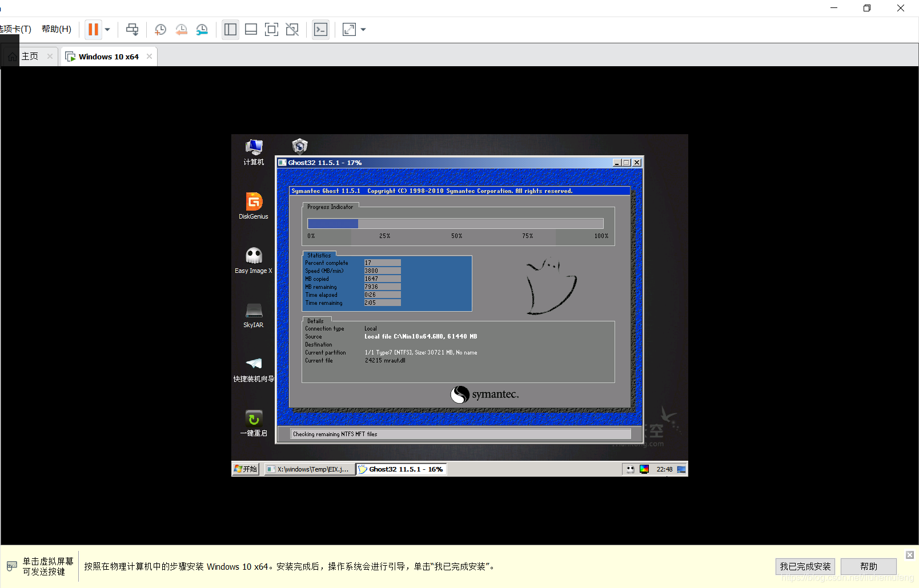Revert to the previous snapshot
This screenshot has height=588, width=919.
pyautogui.click(x=181, y=29)
